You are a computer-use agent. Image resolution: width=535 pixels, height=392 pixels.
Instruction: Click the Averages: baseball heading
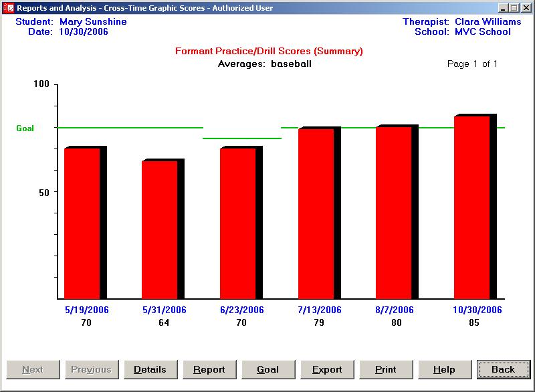click(264, 64)
